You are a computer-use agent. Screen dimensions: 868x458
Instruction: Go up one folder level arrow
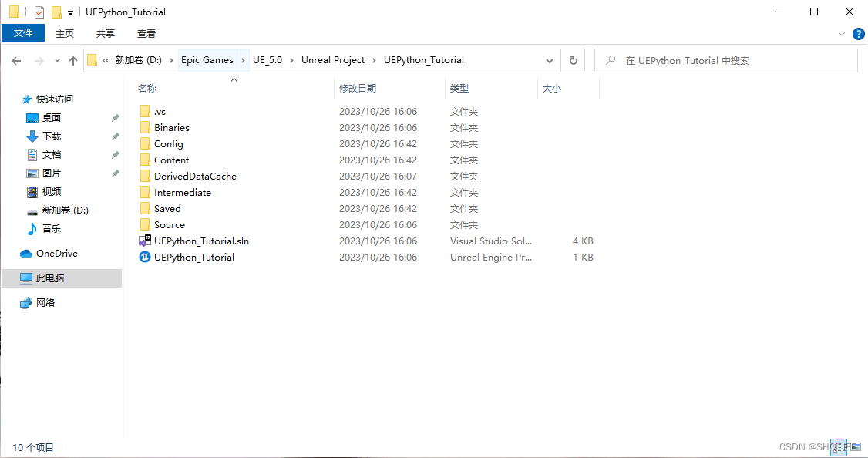pos(73,61)
